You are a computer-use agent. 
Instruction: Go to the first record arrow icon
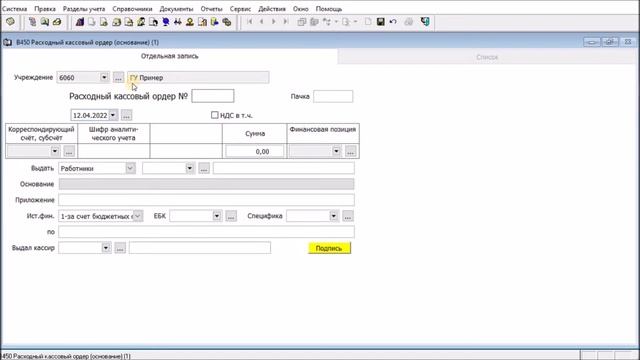click(249, 22)
